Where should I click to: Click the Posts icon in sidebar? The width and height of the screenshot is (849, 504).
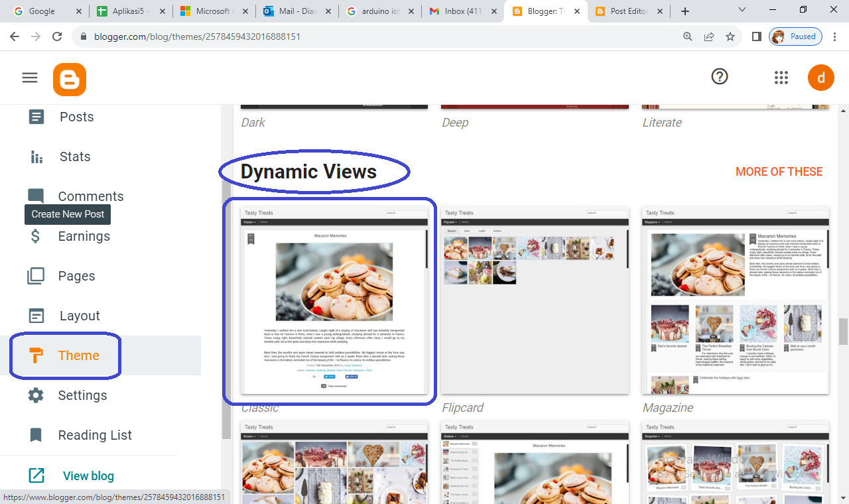click(x=36, y=117)
